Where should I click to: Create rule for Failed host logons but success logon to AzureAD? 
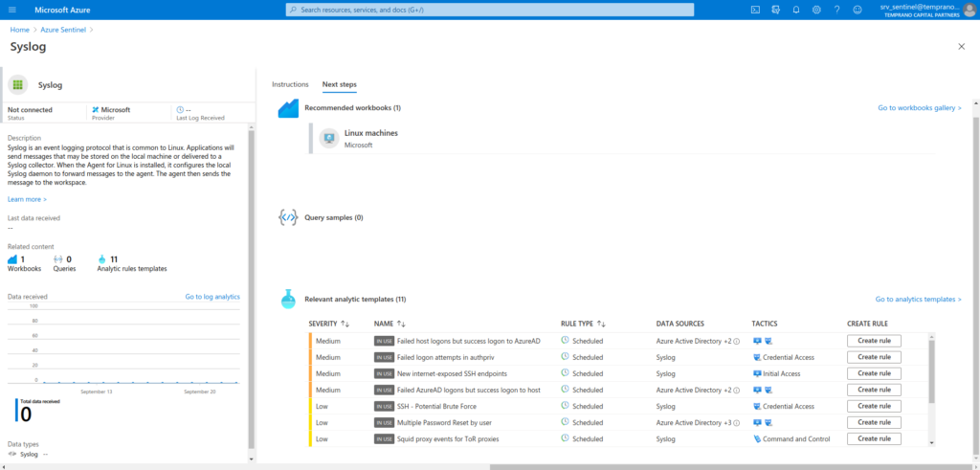point(874,341)
